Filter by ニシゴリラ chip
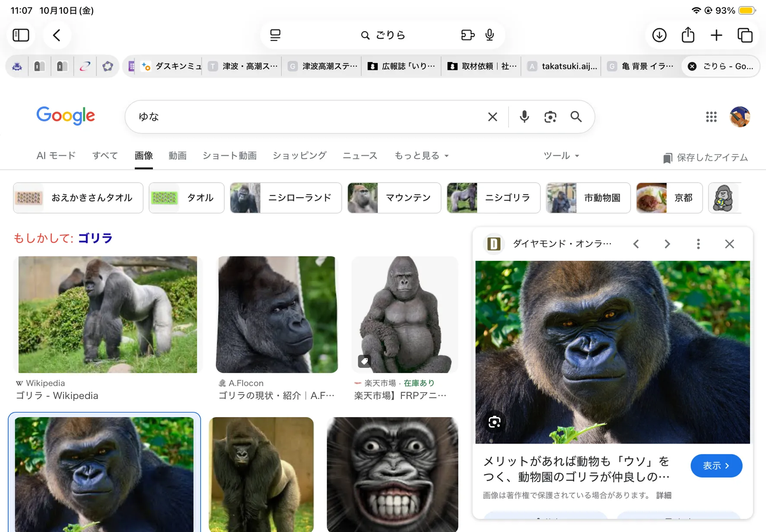Image resolution: width=766 pixels, height=532 pixels. pos(493,198)
